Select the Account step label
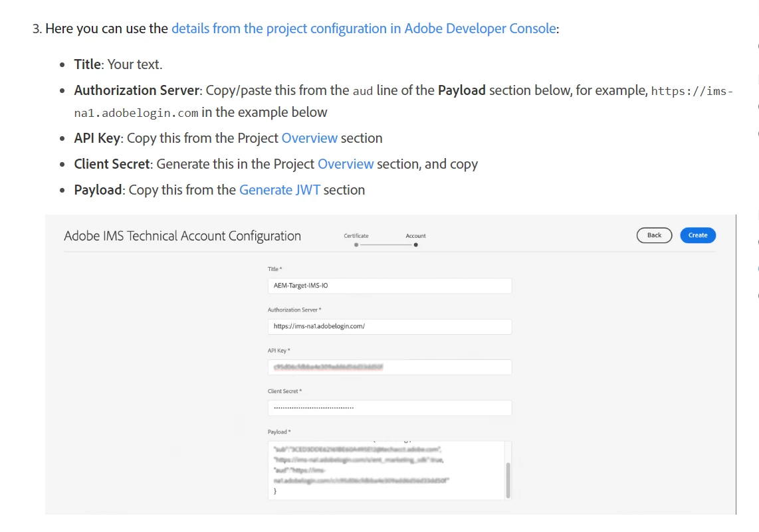The height and width of the screenshot is (532, 759). click(x=416, y=236)
